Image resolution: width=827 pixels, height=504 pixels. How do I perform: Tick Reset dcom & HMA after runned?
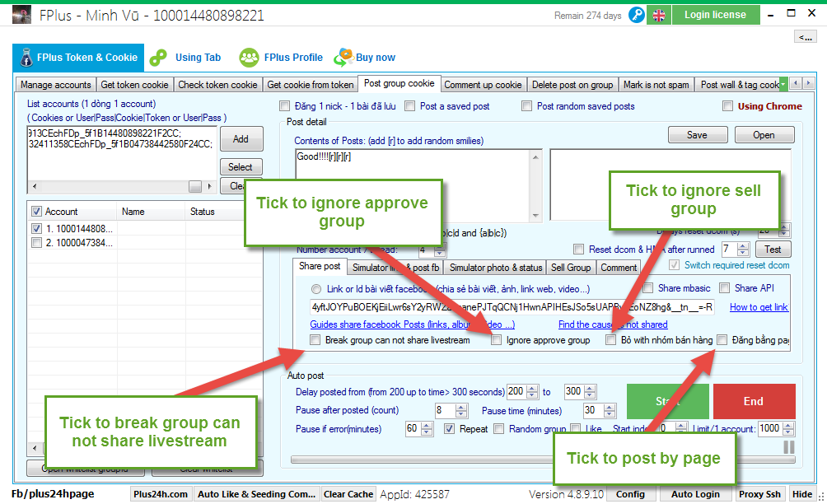click(578, 249)
